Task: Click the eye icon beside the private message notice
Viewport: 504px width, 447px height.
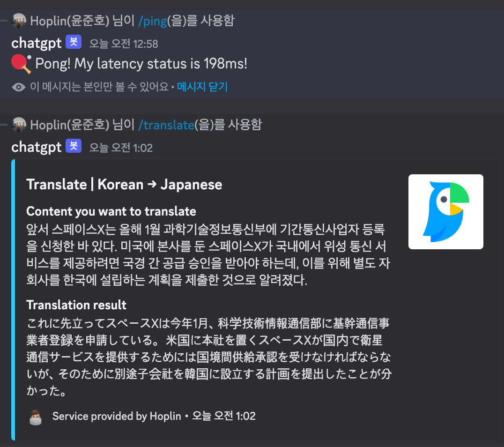Action: coord(19,87)
